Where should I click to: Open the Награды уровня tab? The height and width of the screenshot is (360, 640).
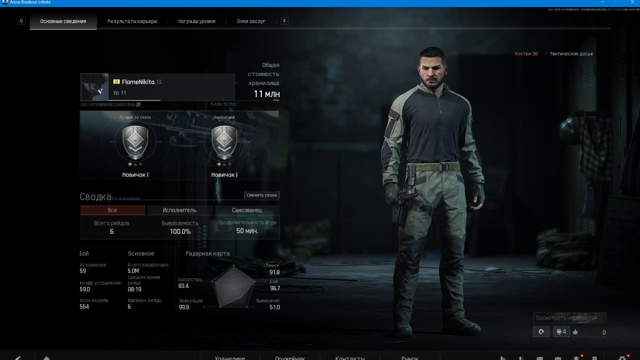pyautogui.click(x=196, y=21)
